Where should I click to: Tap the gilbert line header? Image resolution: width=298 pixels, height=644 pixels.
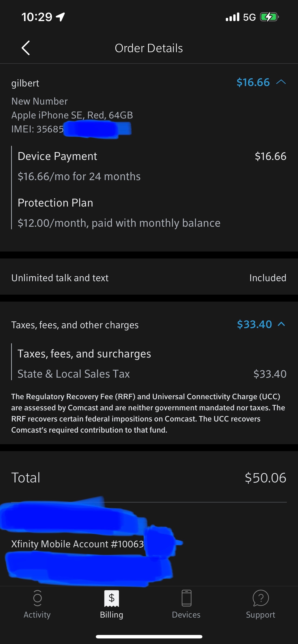point(25,83)
